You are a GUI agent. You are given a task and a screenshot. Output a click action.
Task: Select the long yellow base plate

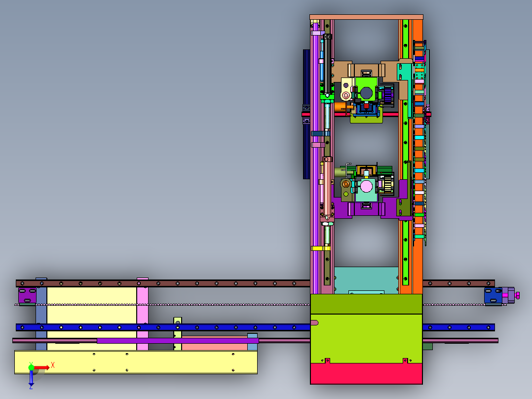[x=136, y=362]
